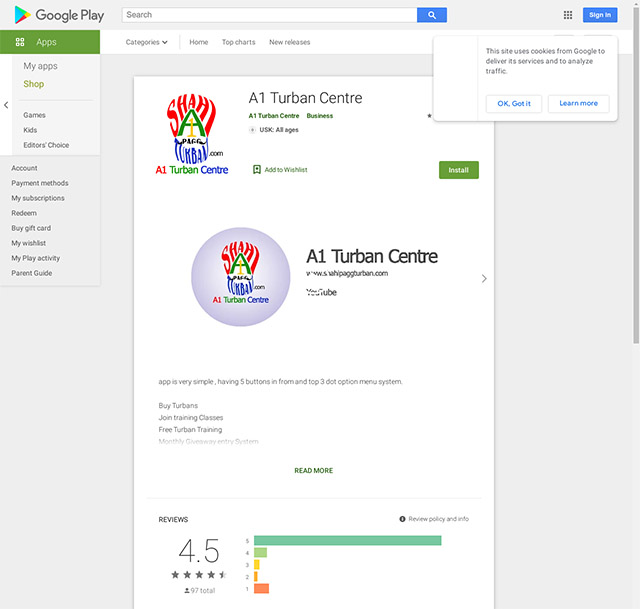Click the USK All ages rating icon
640x609 pixels.
[x=252, y=130]
